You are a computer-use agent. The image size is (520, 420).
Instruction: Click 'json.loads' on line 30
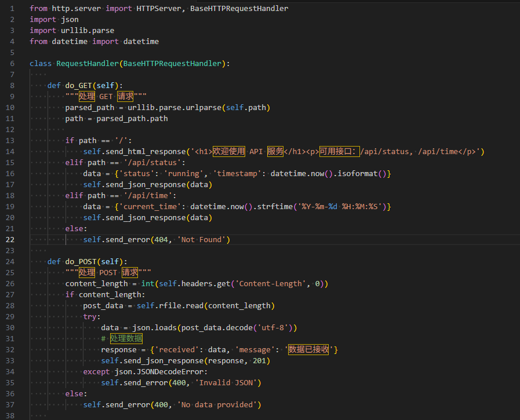[x=154, y=327]
